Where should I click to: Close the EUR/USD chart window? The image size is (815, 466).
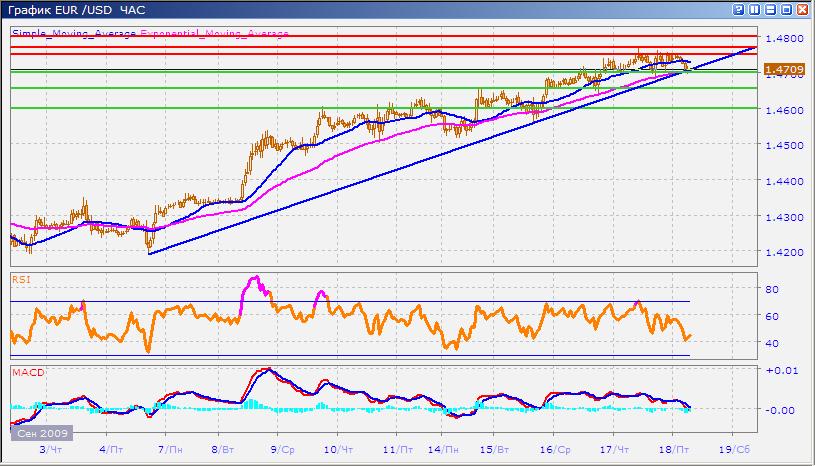(x=800, y=10)
